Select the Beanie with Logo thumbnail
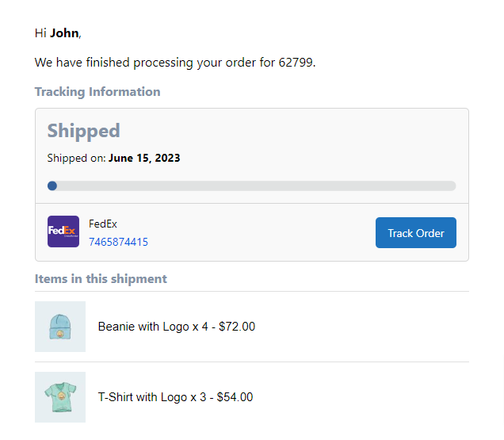The width and height of the screenshot is (504, 440). tap(60, 327)
